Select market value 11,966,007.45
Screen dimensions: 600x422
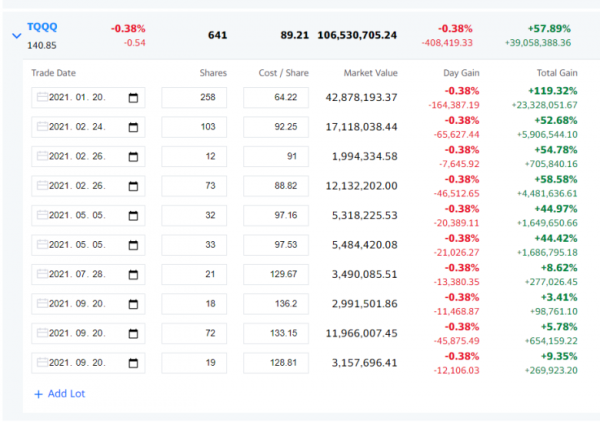click(362, 333)
